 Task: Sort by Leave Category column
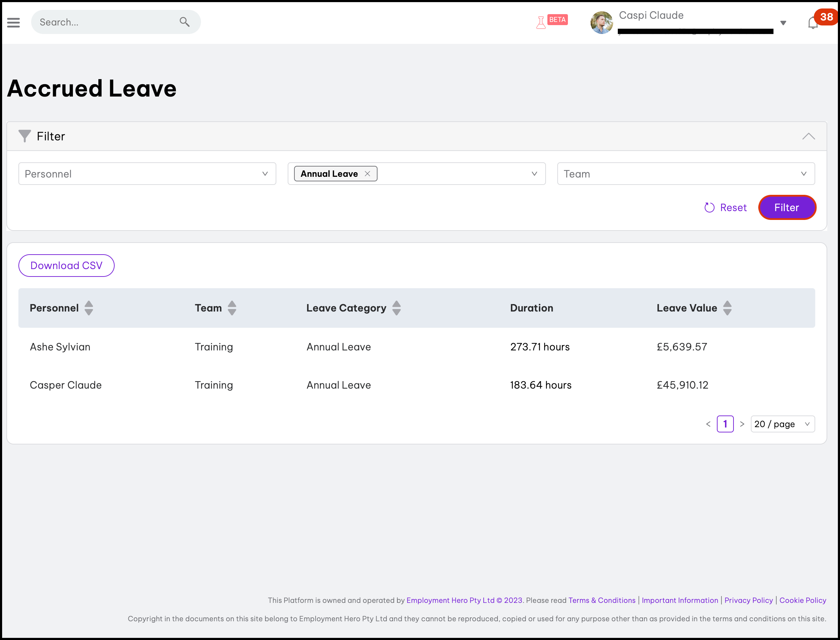coord(396,308)
